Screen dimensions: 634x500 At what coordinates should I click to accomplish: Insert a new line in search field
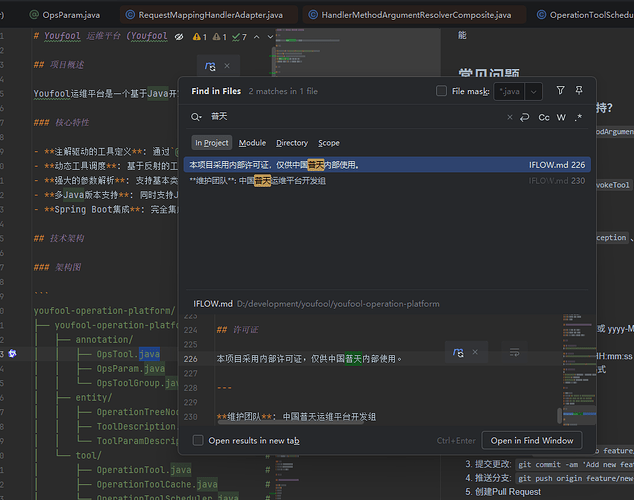tap(525, 117)
